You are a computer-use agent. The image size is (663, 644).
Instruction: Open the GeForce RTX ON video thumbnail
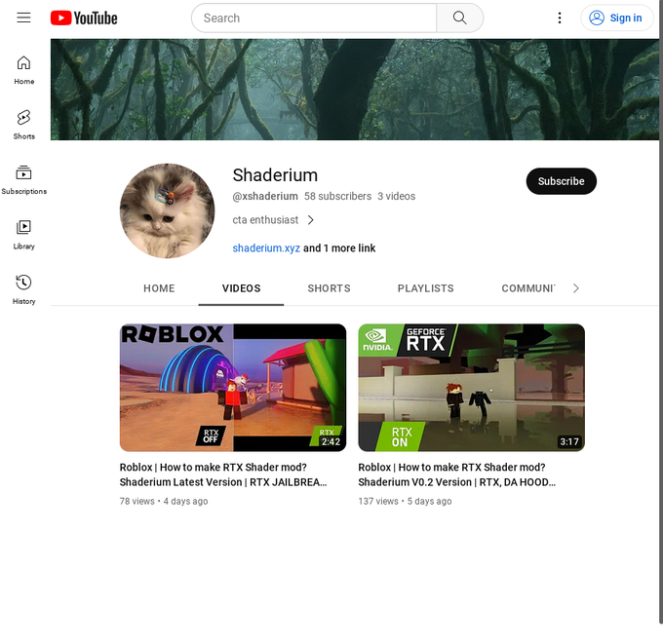[472, 388]
